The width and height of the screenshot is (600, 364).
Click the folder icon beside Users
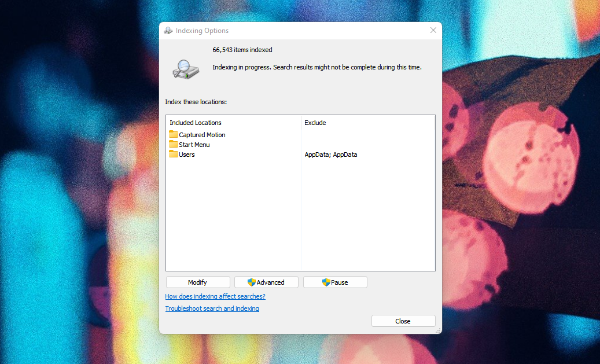click(174, 155)
